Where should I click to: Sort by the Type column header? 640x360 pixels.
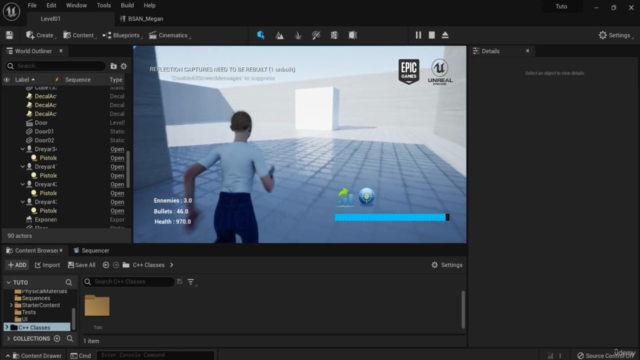pos(116,80)
